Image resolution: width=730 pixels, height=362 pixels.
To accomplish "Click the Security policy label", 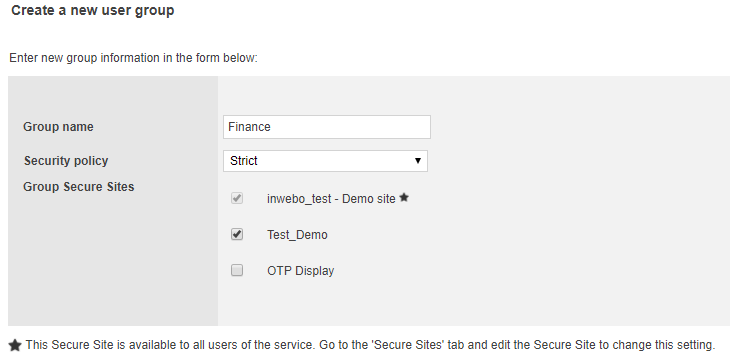I will click(66, 161).
